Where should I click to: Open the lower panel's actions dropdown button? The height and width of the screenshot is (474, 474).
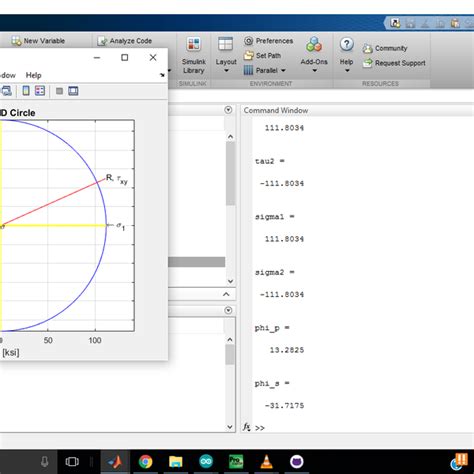228,310
